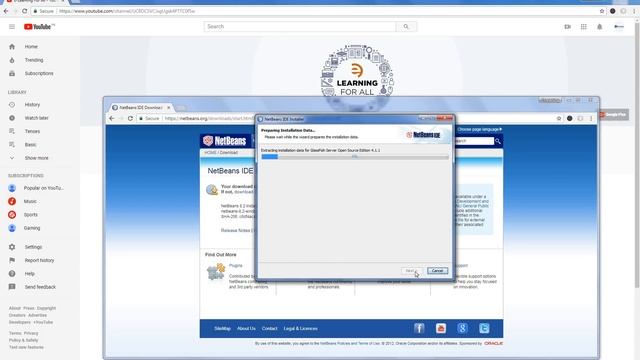Click About Us in NetBeans footer
The width and height of the screenshot is (640, 360).
tap(246, 329)
